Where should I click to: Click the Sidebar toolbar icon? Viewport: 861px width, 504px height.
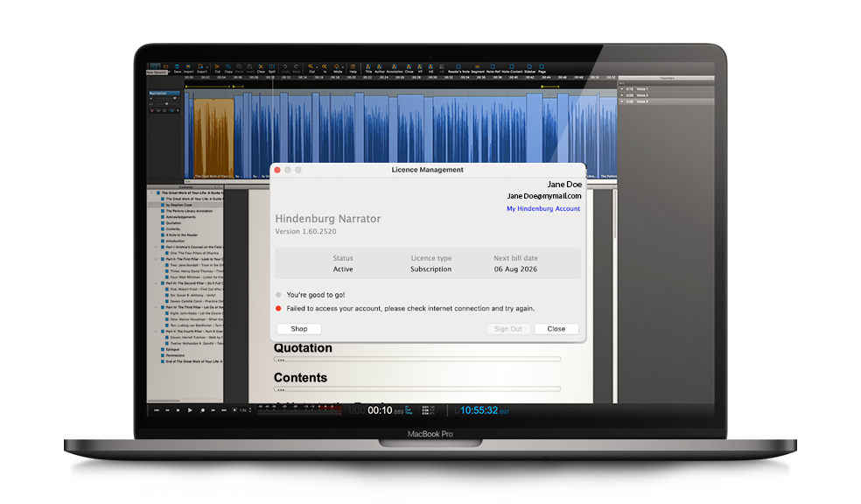click(530, 68)
